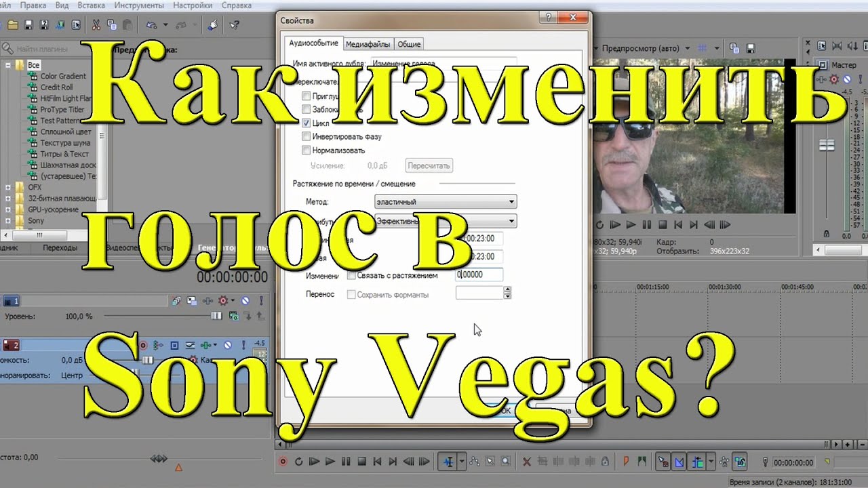Enable the Нормализовать checkbox

pyautogui.click(x=307, y=150)
